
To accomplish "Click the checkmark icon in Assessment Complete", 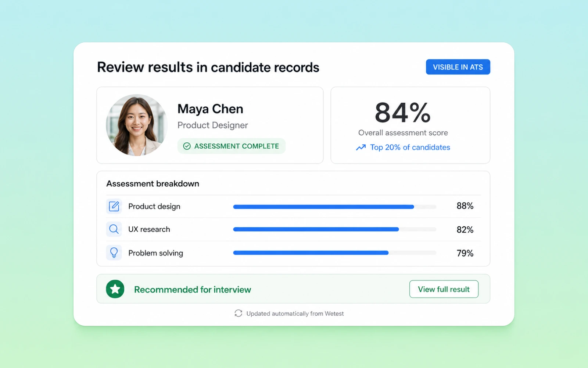I will click(x=187, y=146).
